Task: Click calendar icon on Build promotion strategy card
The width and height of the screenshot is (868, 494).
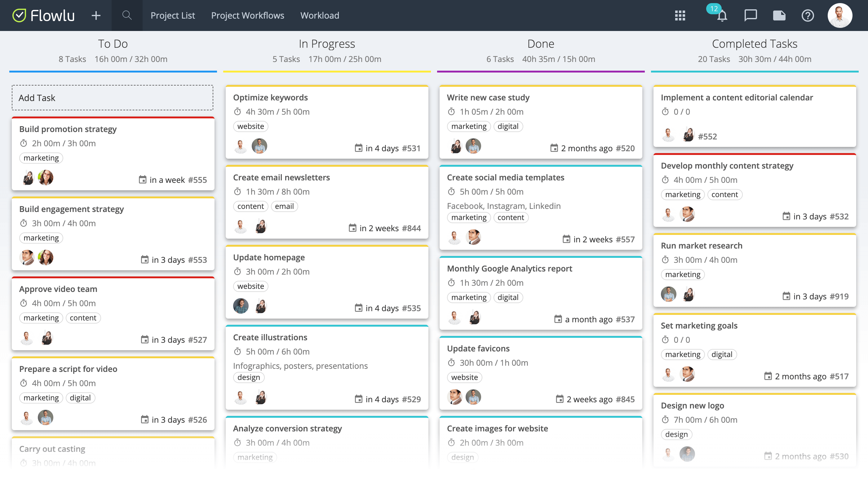Action: tap(143, 179)
